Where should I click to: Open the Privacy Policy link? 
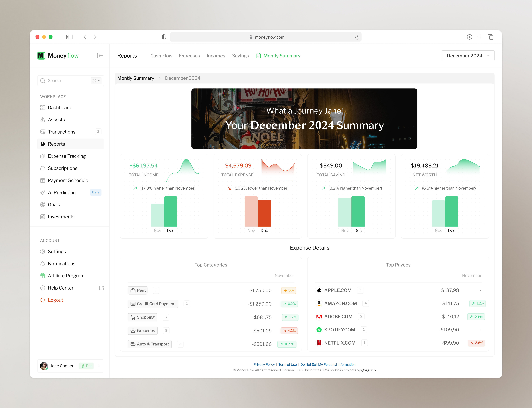[264, 365]
